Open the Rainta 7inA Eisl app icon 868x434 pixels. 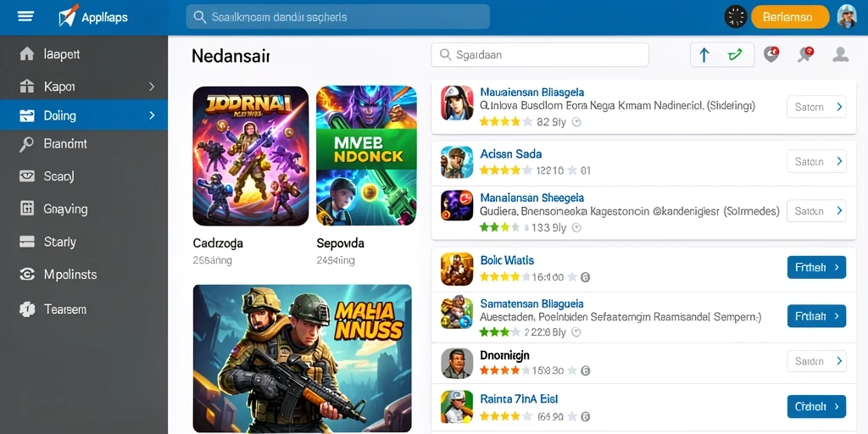[457, 407]
